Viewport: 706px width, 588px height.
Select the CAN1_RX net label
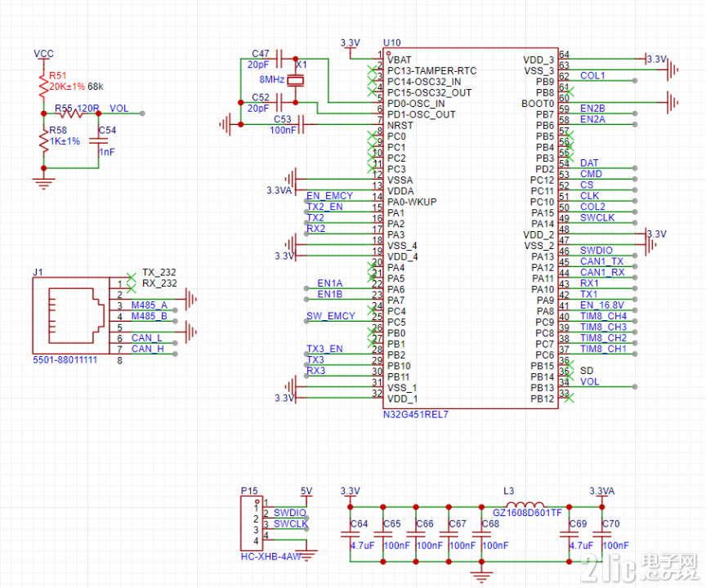point(602,272)
